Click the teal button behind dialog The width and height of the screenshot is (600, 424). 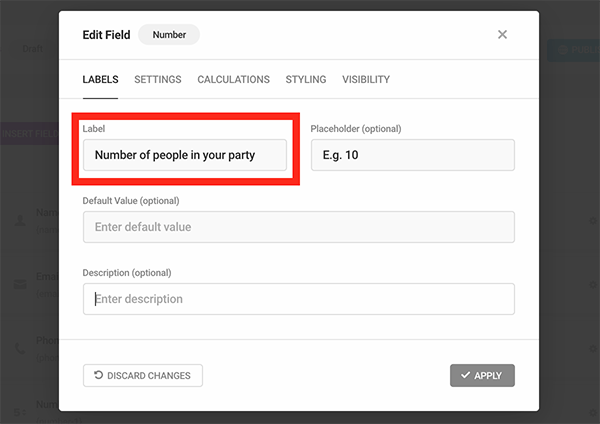pyautogui.click(x=572, y=49)
